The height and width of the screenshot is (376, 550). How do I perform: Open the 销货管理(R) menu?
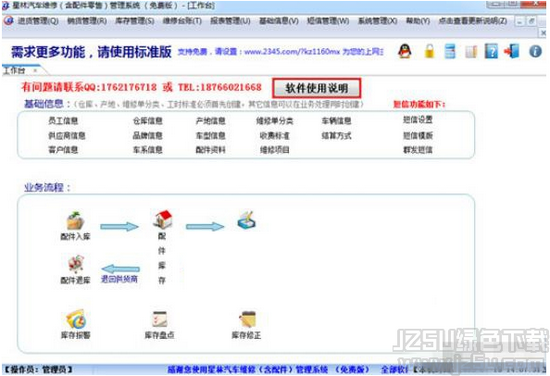tap(87, 21)
